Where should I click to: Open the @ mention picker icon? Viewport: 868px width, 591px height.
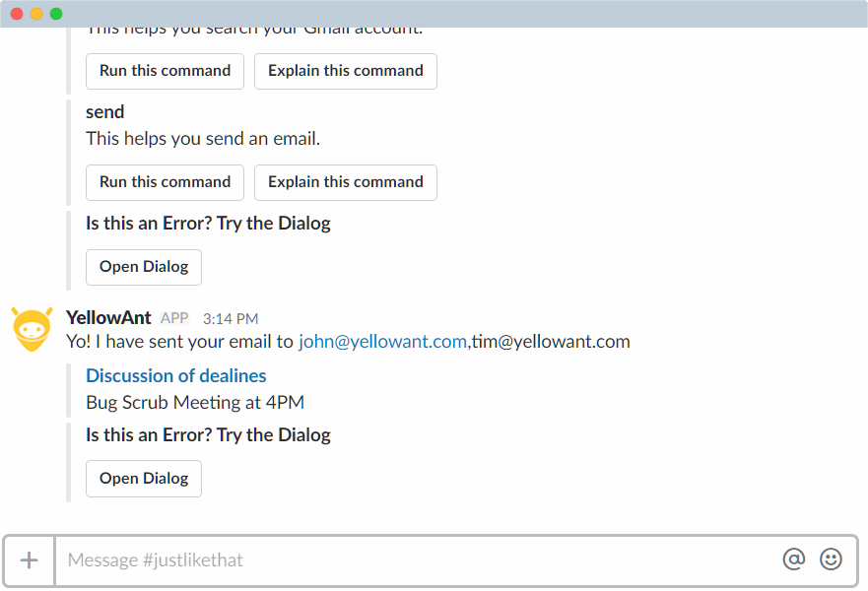794,558
